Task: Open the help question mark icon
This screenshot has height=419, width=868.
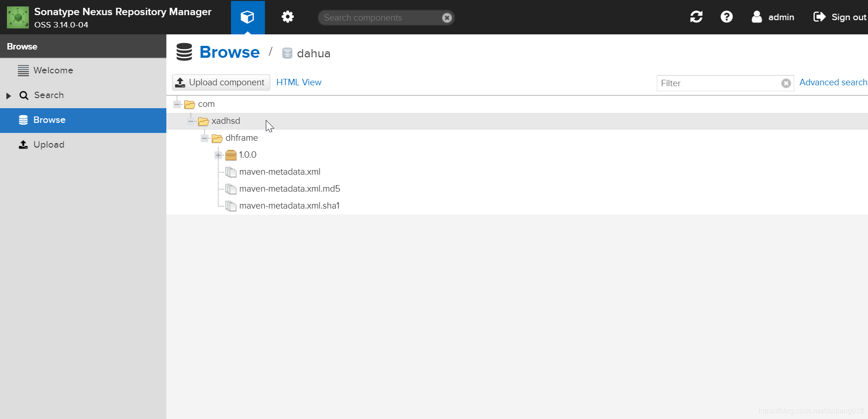Action: tap(726, 17)
